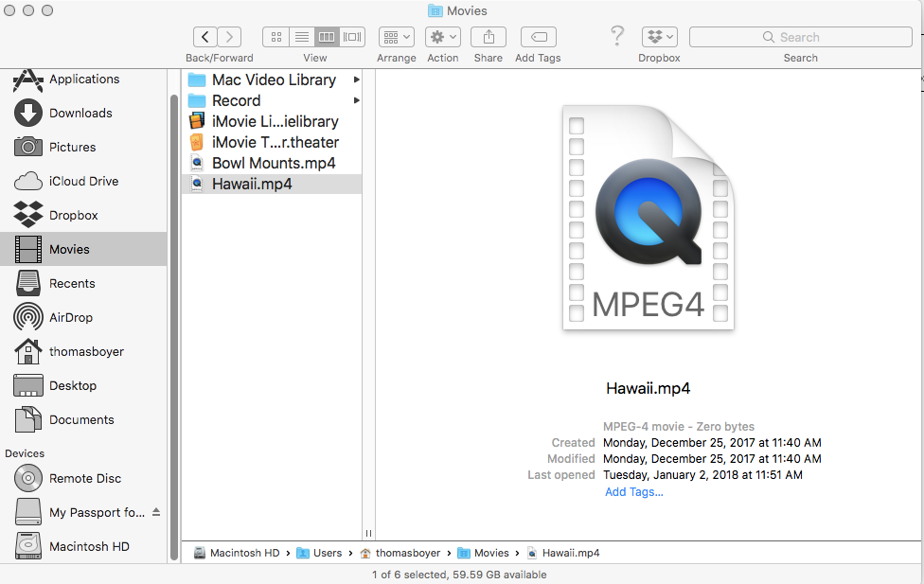Select the Bowl Mounts.mp4 file
Image resolution: width=924 pixels, height=584 pixels.
[272, 163]
